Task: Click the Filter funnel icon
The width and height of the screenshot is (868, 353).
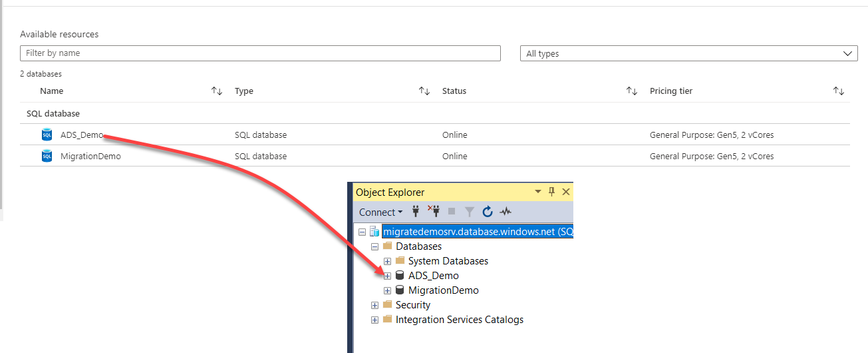Action: coord(470,212)
